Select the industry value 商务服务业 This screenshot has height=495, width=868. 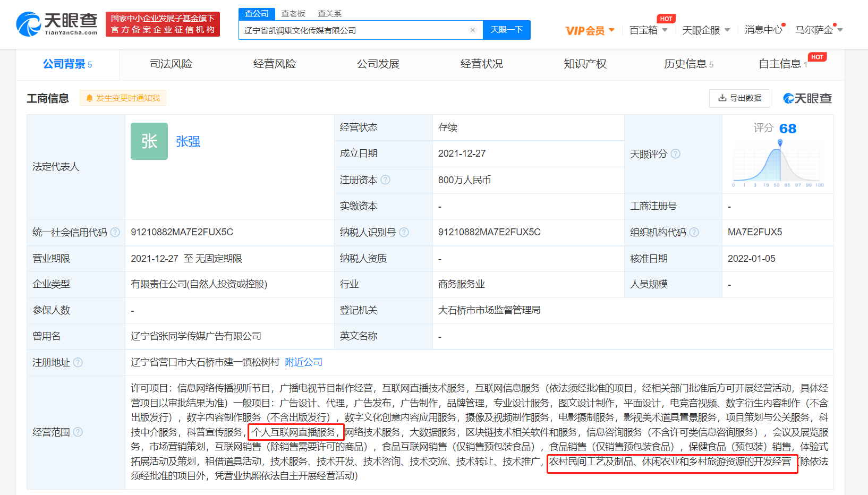(462, 284)
